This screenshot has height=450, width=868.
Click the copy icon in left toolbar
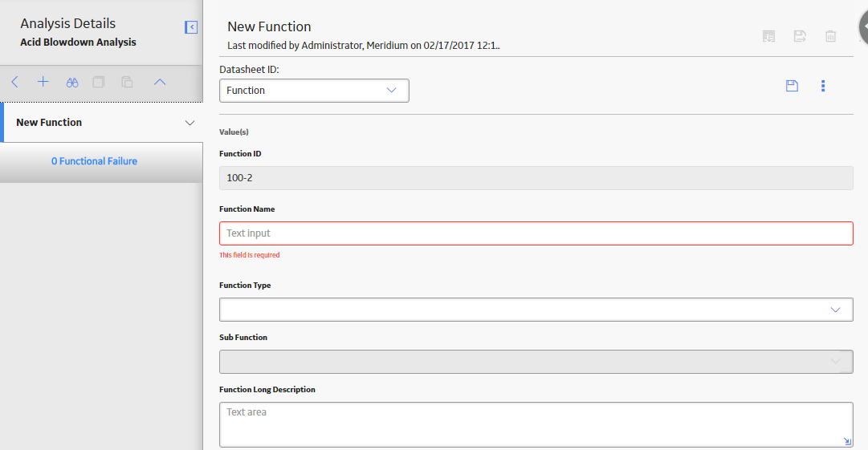click(x=99, y=83)
